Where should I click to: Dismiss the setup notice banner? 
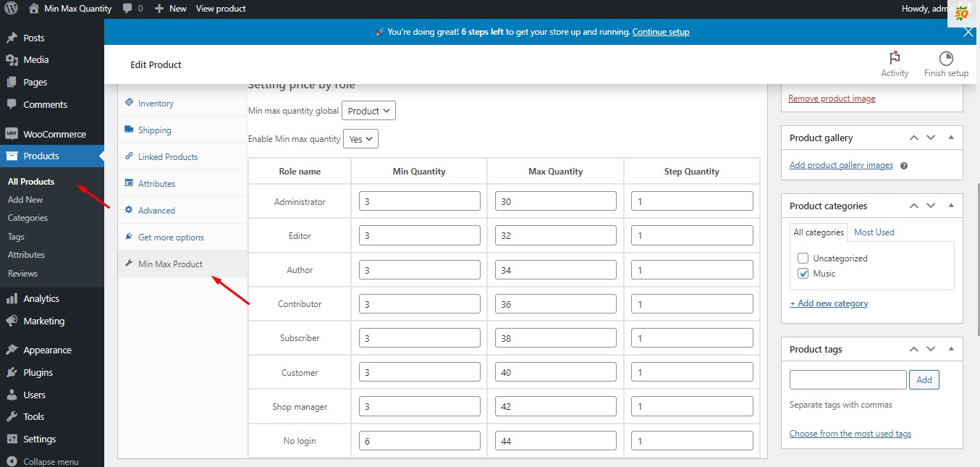(x=968, y=32)
